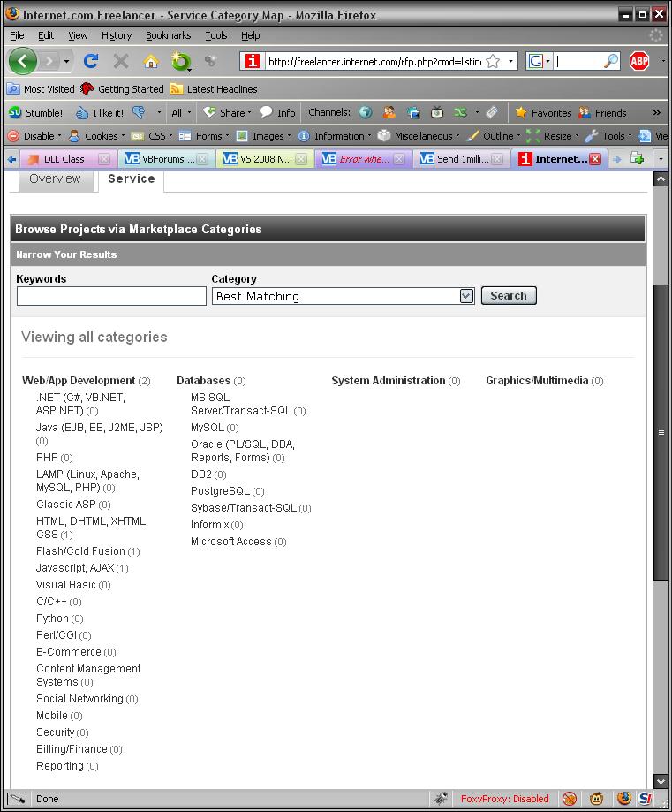Viewport: 672px width, 812px height.
Task: Switch to the DLL Class tab
Action: (x=67, y=159)
